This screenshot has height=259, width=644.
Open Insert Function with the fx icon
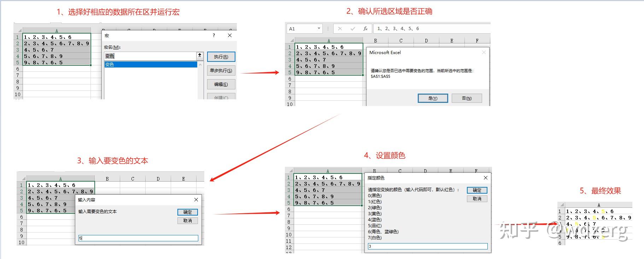365,29
